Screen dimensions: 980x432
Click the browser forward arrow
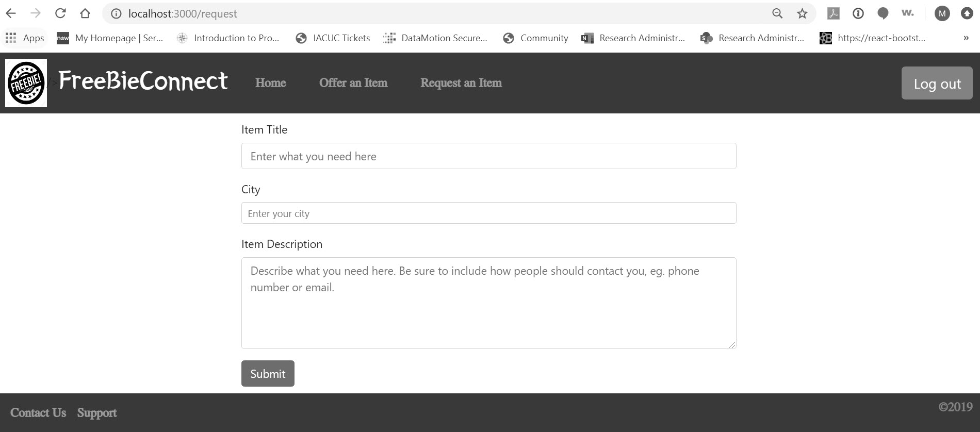[x=36, y=13]
